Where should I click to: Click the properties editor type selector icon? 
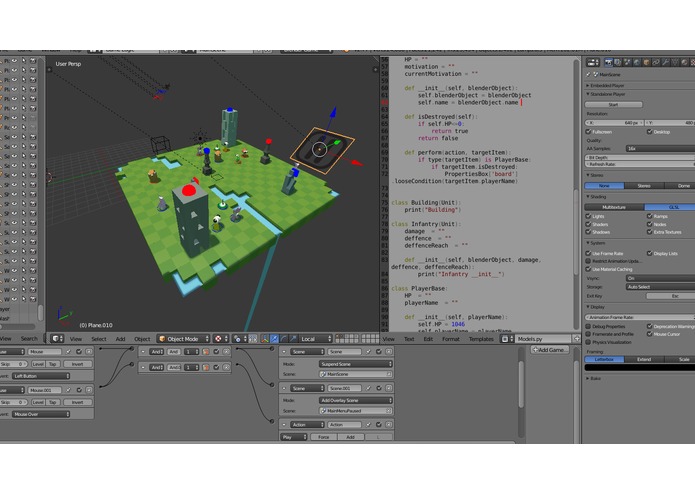(593, 62)
